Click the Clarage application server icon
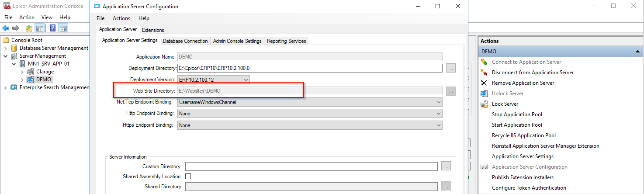The width and height of the screenshot is (644, 194). 31,72
